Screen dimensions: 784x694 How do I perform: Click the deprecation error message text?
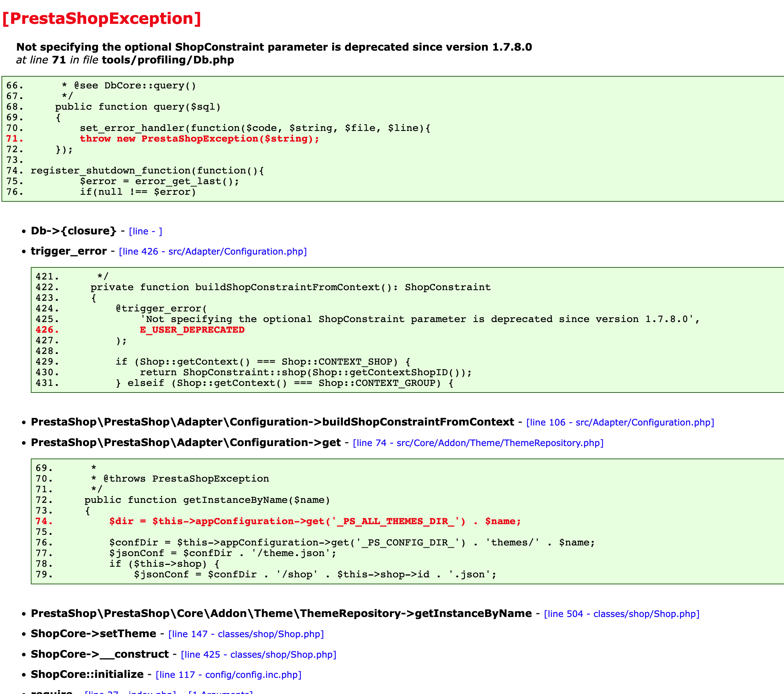click(x=274, y=47)
